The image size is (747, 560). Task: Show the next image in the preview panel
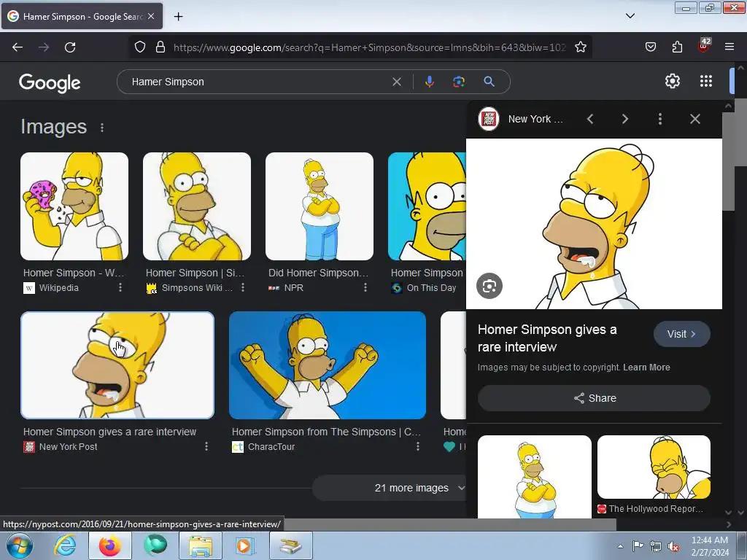(624, 119)
